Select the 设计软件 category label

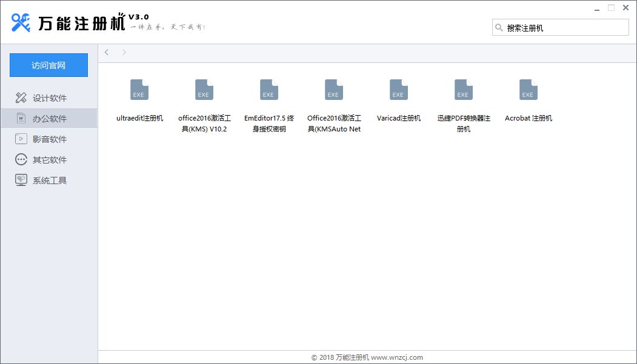point(50,98)
